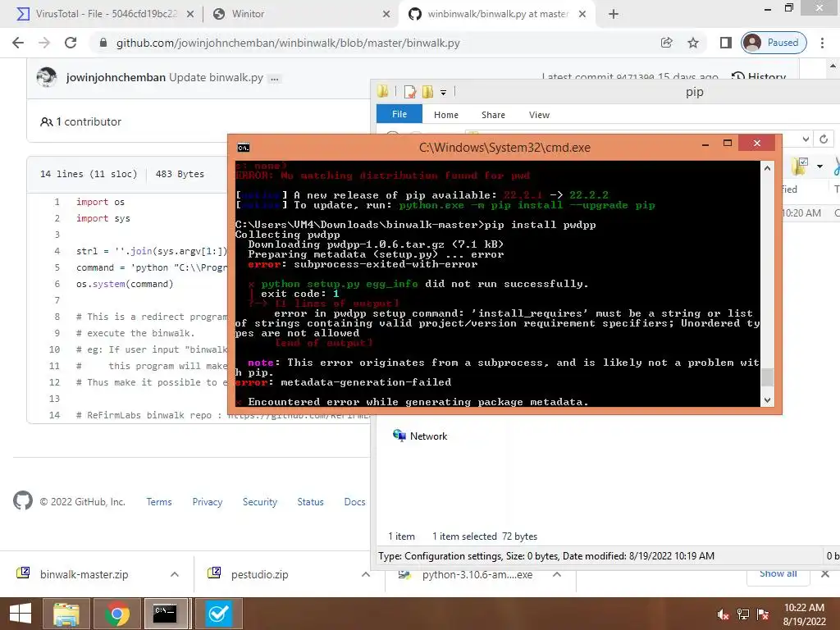Image resolution: width=840 pixels, height=630 pixels.
Task: Open Explorer quick access toolbar dropdown
Action: coord(443,92)
